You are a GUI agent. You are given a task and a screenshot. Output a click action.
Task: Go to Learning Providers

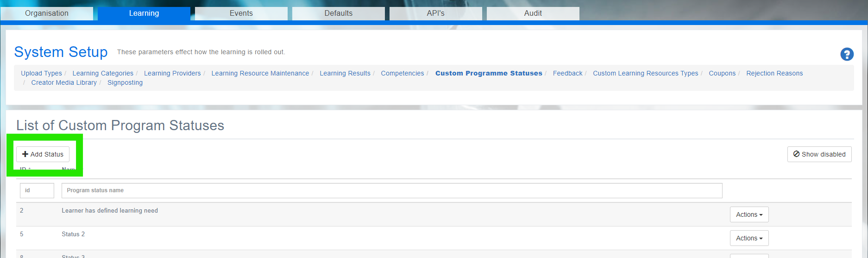[x=172, y=73]
